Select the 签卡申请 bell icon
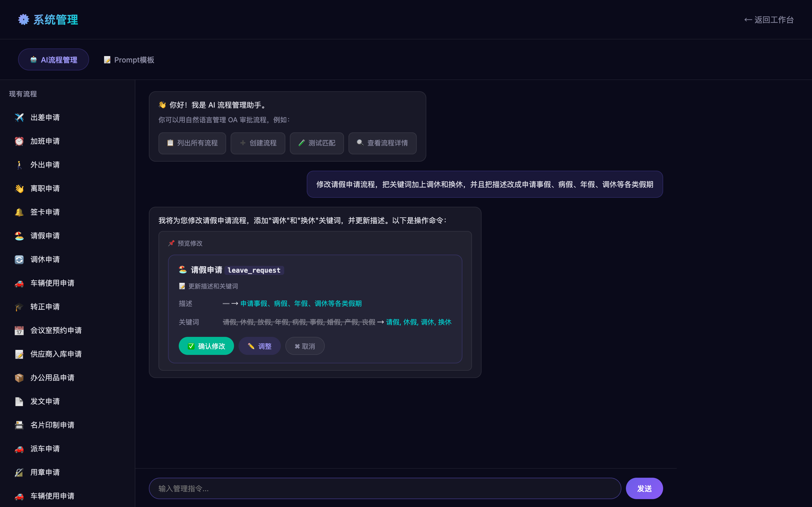The image size is (812, 507). click(x=19, y=212)
